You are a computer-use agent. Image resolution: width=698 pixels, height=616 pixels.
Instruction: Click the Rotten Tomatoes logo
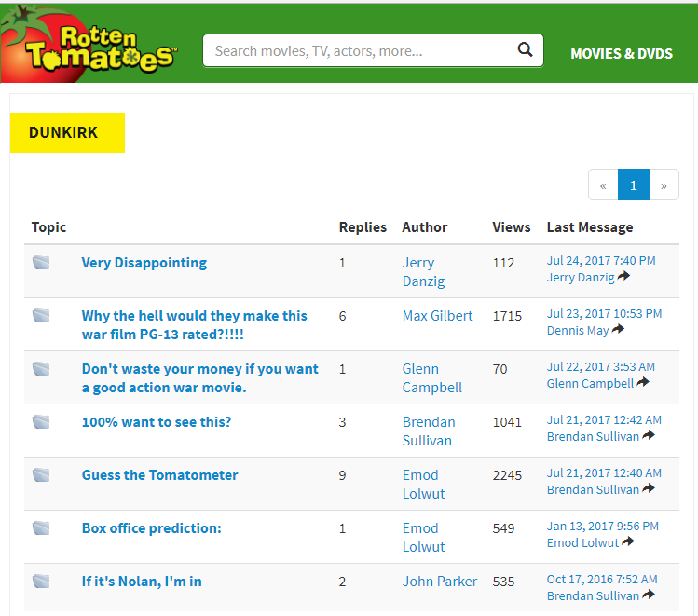89,45
